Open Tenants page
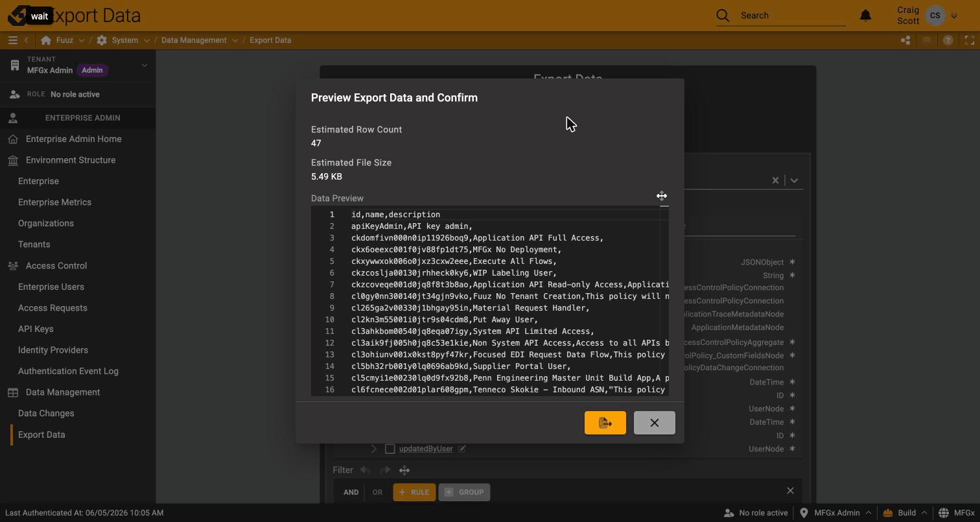This screenshot has width=980, height=522. [x=34, y=244]
